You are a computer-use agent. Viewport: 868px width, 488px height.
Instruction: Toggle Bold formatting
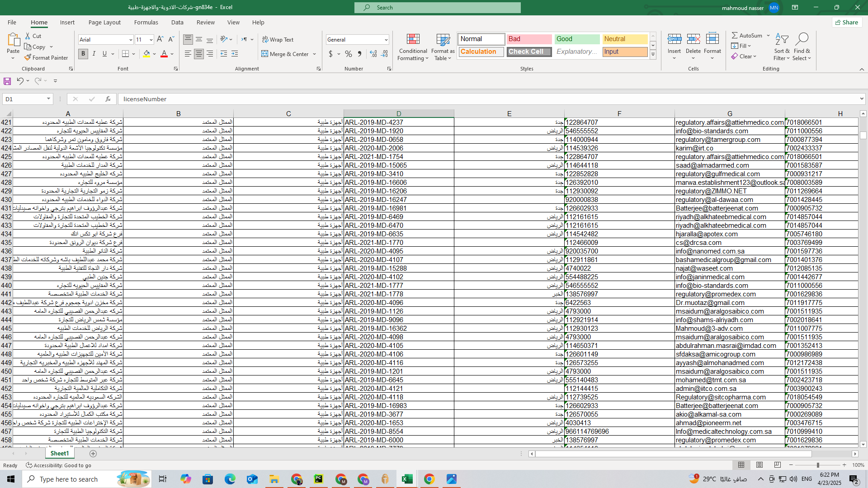[x=83, y=54]
